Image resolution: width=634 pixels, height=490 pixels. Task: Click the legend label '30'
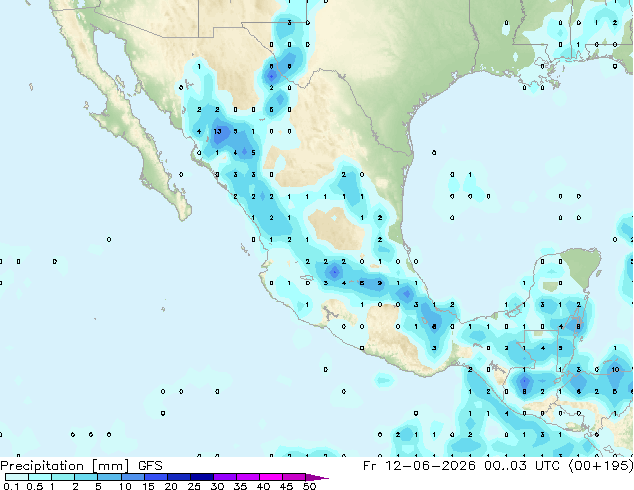point(217,486)
